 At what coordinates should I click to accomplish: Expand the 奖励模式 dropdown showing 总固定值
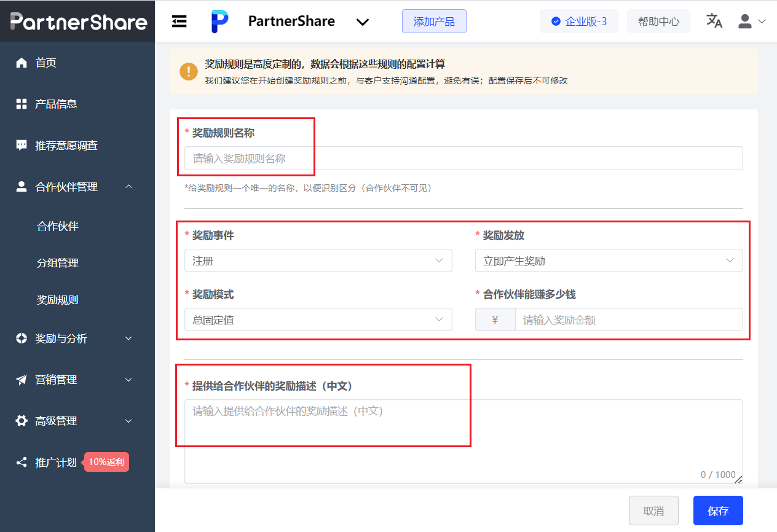pos(318,319)
